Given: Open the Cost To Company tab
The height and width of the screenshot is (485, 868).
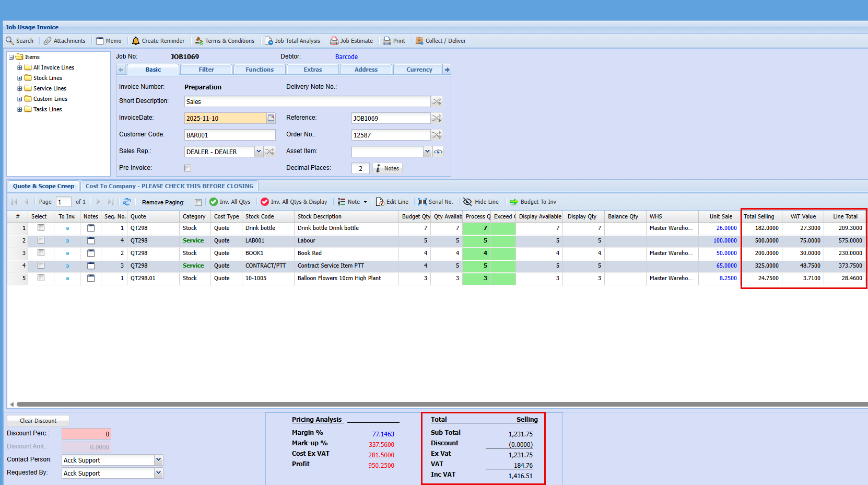Looking at the screenshot, I should click(x=169, y=186).
